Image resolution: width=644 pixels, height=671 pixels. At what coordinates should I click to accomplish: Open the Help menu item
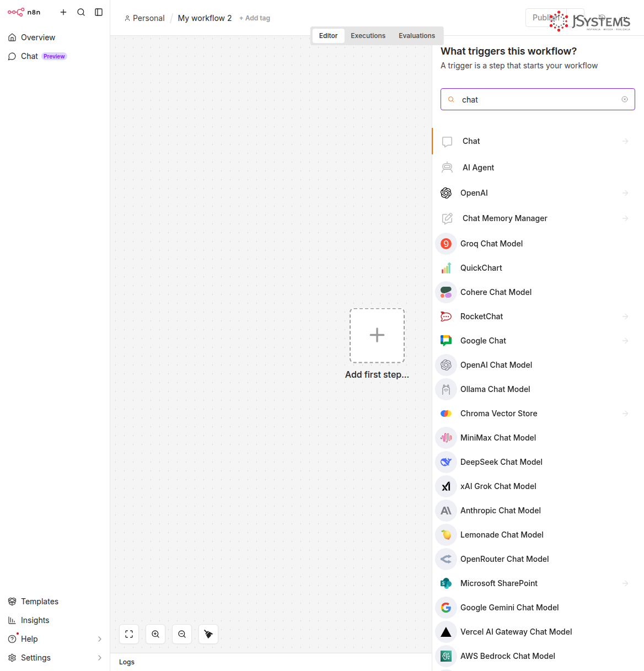(55, 639)
